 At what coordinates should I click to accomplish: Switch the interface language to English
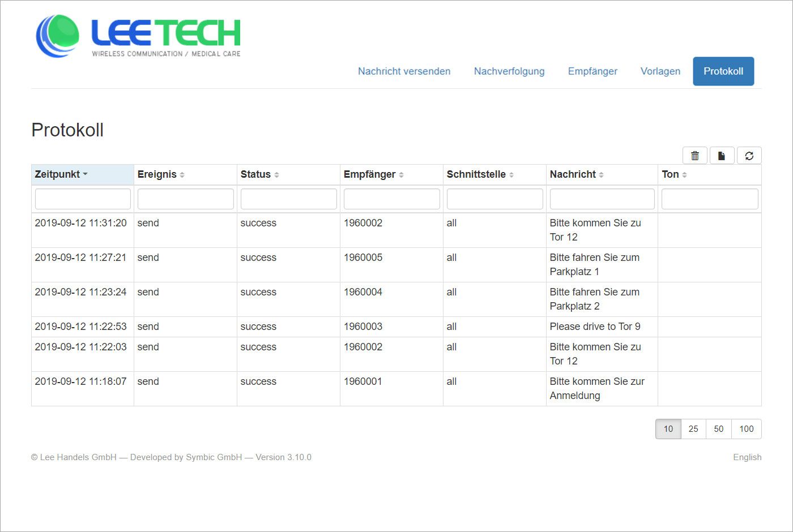(747, 457)
